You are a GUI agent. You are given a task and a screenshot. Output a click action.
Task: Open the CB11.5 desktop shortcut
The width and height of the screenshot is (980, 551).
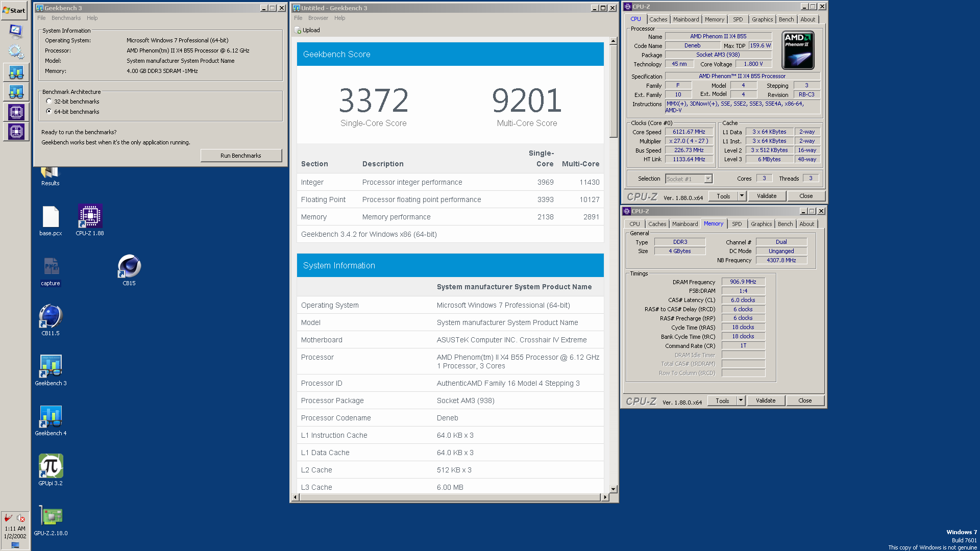pyautogui.click(x=51, y=320)
